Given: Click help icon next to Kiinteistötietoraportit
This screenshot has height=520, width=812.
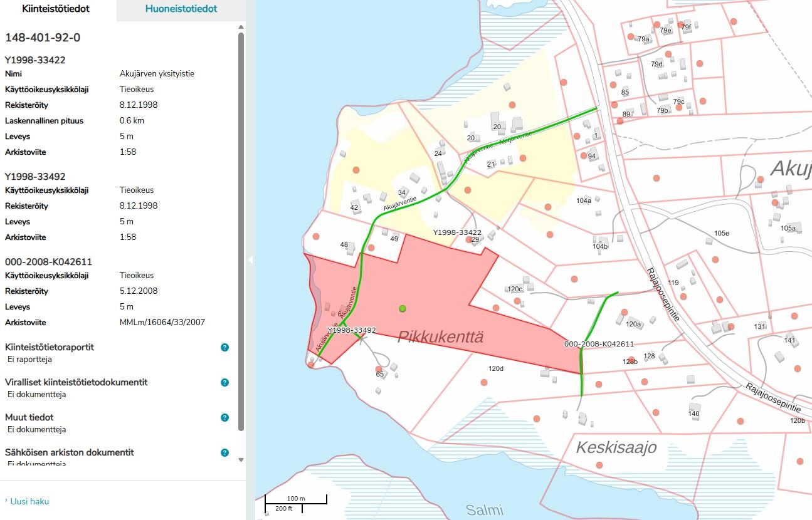Looking at the screenshot, I should coord(224,347).
